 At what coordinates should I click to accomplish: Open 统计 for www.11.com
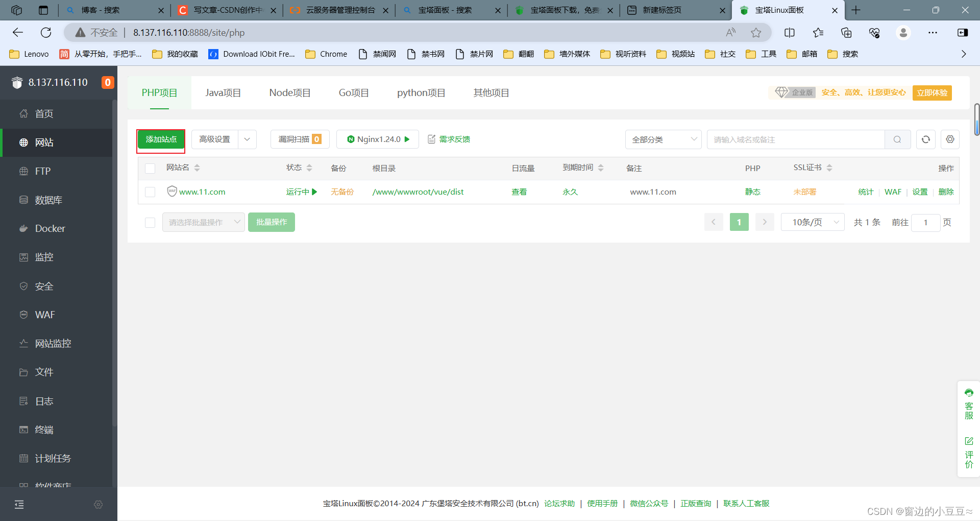click(866, 192)
